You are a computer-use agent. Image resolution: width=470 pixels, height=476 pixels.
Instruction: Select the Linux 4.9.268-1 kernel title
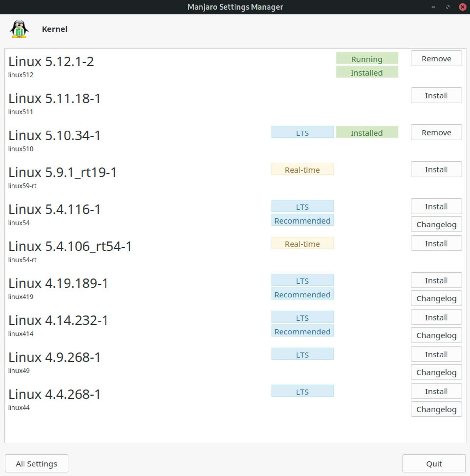pyautogui.click(x=54, y=357)
